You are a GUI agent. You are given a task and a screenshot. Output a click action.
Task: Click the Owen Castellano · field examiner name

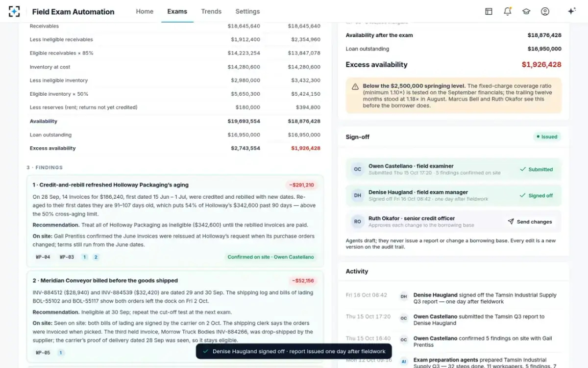click(x=411, y=166)
